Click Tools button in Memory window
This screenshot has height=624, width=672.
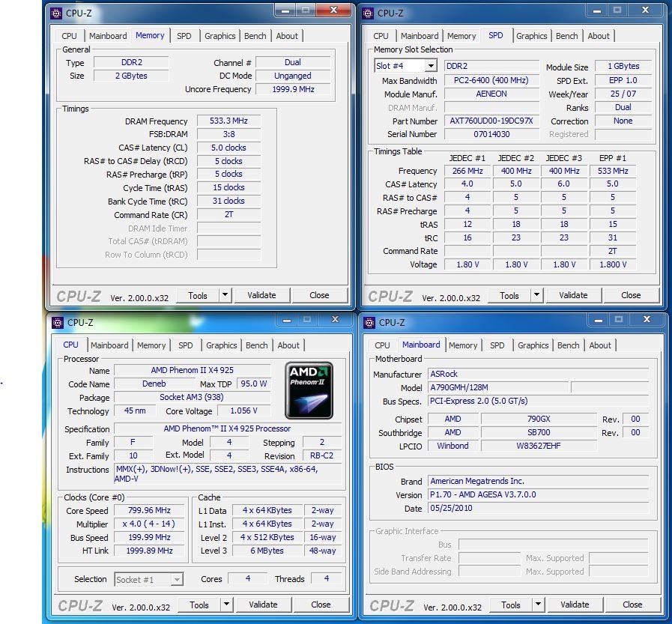[x=198, y=296]
